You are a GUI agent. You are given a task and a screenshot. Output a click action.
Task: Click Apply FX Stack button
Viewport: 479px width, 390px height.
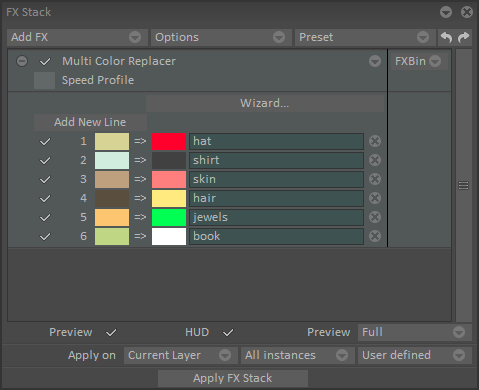tap(233, 378)
